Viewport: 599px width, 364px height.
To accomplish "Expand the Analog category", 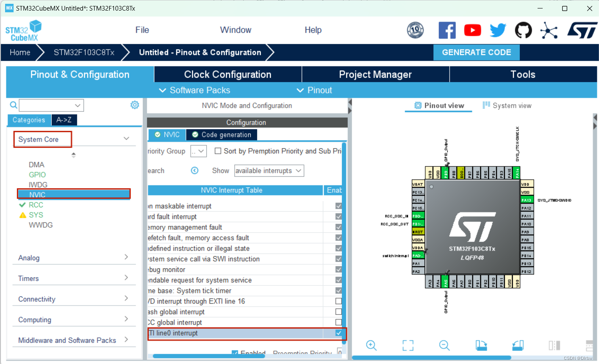I will click(x=126, y=257).
